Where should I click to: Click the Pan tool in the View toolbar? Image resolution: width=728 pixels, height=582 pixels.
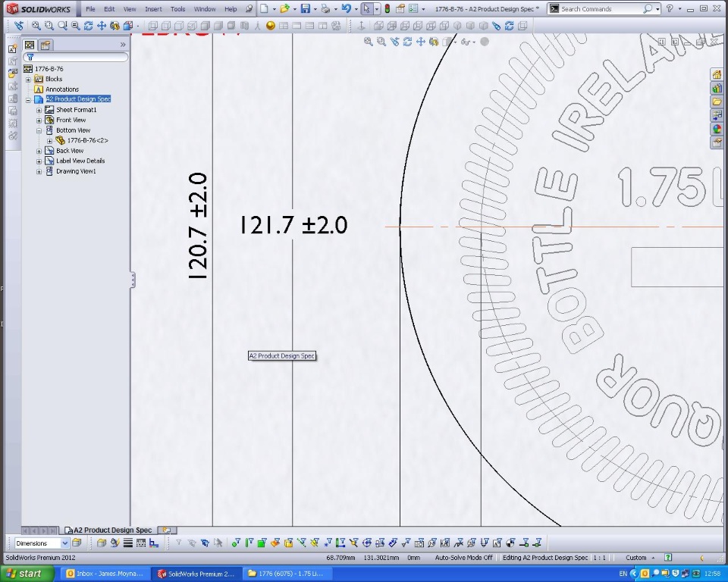(x=101, y=26)
